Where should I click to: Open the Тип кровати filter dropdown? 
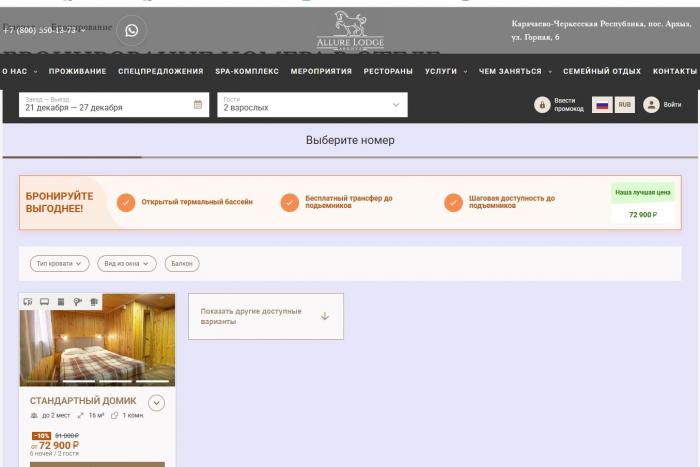coord(59,263)
